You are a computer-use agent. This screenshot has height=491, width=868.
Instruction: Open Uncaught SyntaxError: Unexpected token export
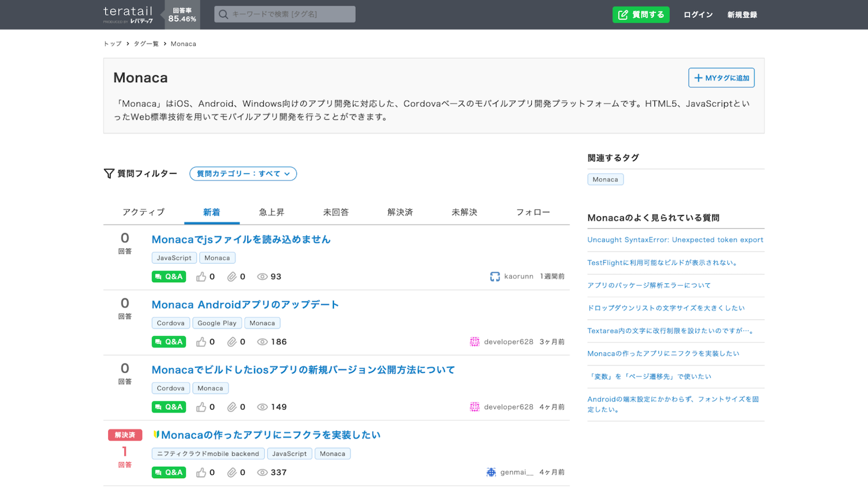coord(675,240)
